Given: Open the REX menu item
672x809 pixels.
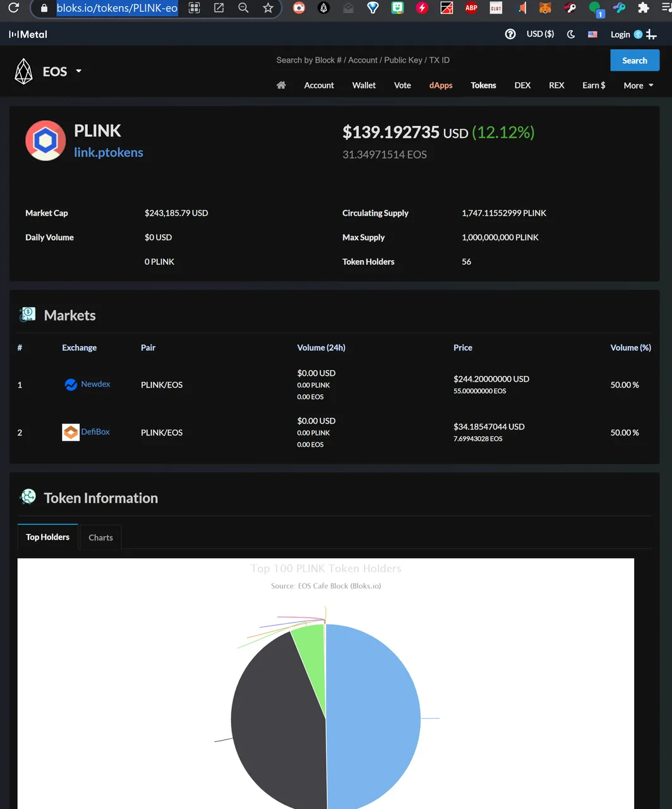Looking at the screenshot, I should tap(556, 85).
